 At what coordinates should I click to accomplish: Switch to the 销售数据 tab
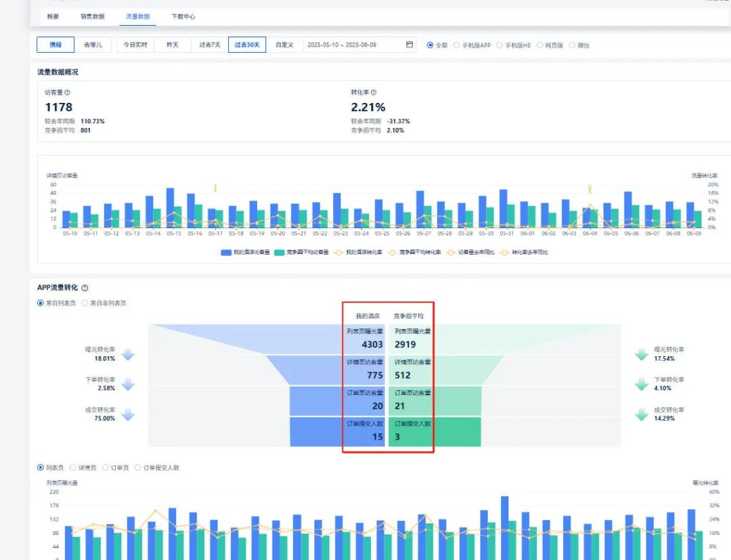[x=92, y=16]
